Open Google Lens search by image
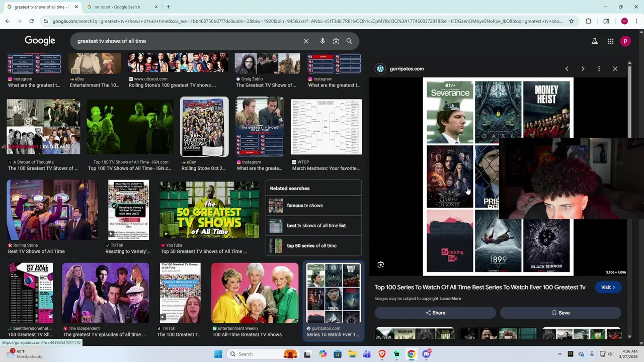The image size is (644, 362). pos(336,41)
